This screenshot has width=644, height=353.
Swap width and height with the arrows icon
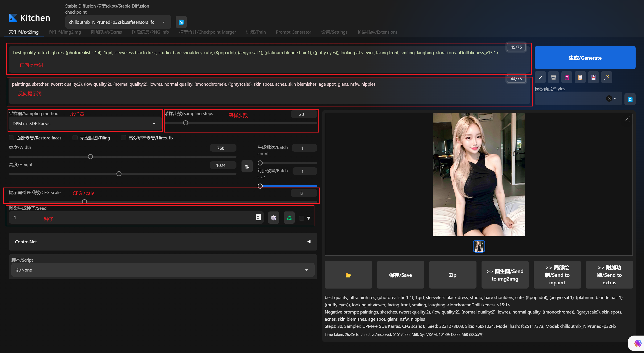click(247, 167)
